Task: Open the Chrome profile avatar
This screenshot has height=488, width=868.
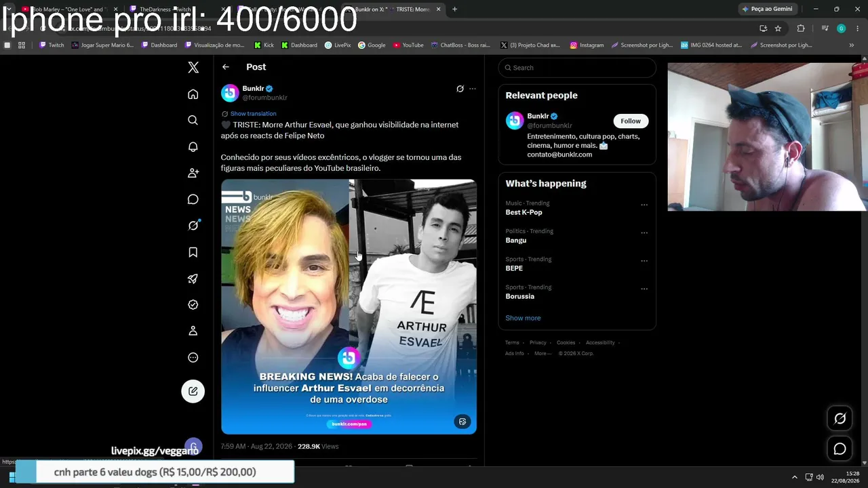Action: pyautogui.click(x=841, y=28)
